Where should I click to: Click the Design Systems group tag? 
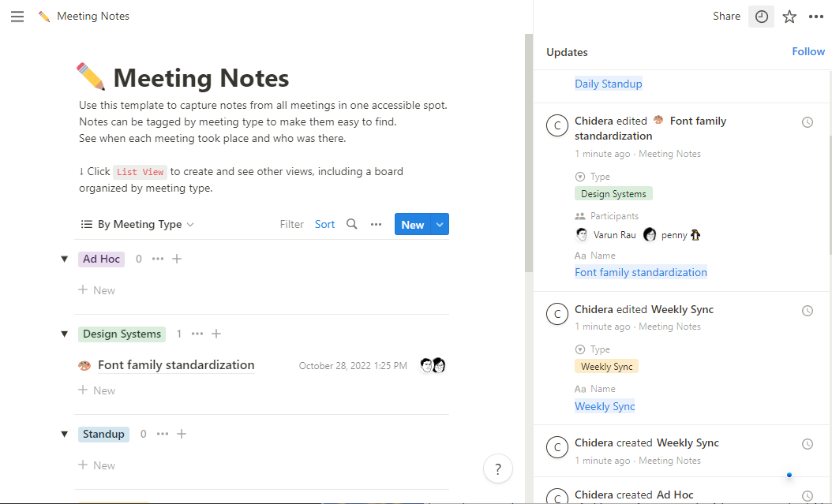[122, 334]
